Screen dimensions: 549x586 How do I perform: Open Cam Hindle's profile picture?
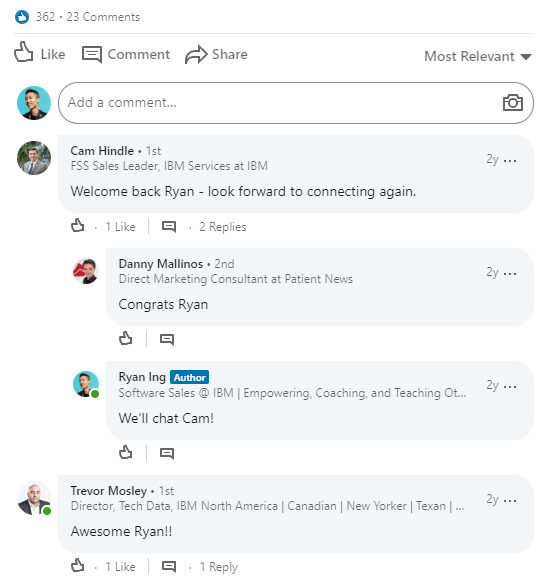click(x=34, y=158)
